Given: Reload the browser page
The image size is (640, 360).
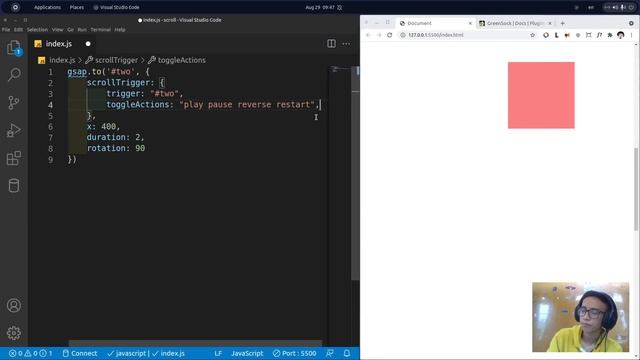Looking at the screenshot, I should tap(390, 35).
